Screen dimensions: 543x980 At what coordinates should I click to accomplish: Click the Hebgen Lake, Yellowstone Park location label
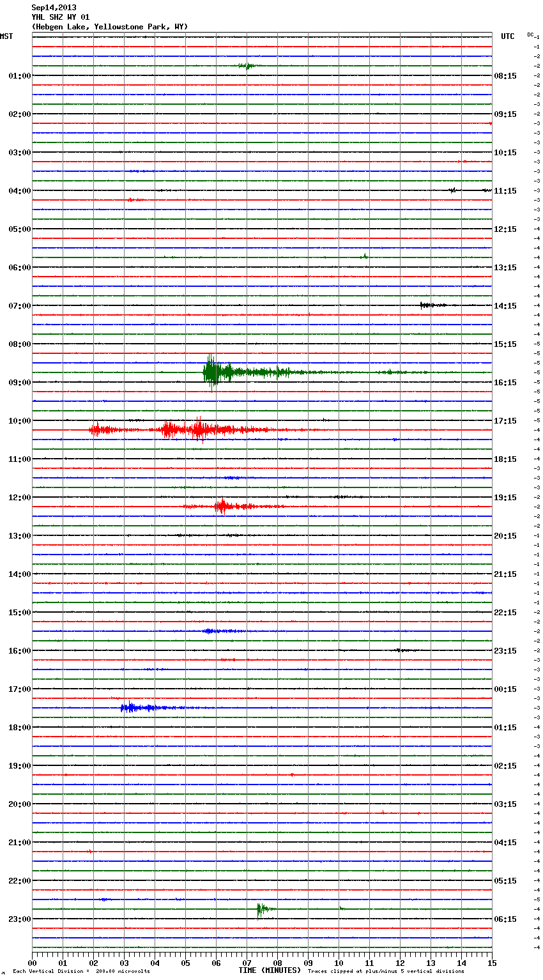pyautogui.click(x=110, y=27)
